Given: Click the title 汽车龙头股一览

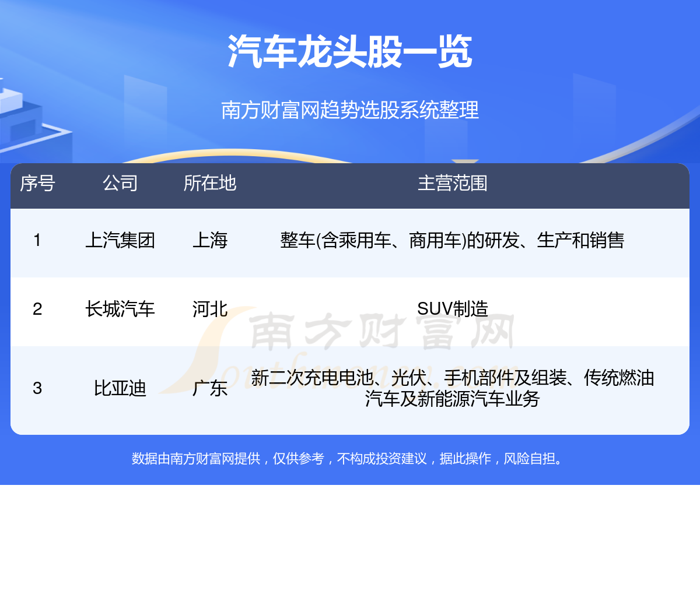Looking at the screenshot, I should pyautogui.click(x=350, y=51).
